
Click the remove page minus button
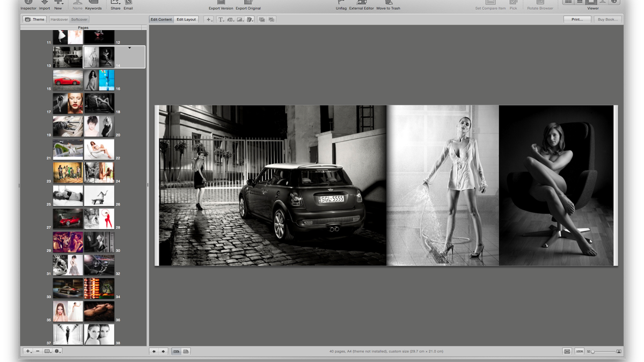[38, 351]
